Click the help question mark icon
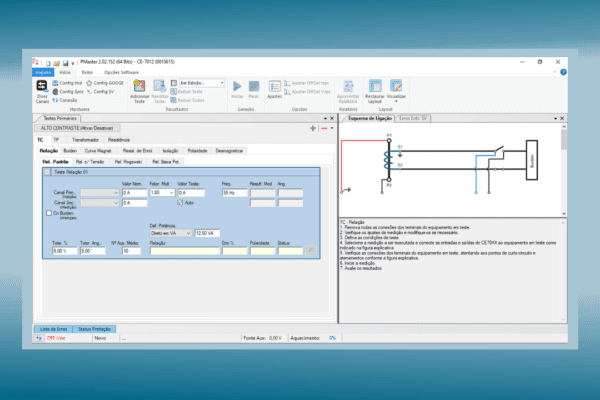The width and height of the screenshot is (600, 400). (x=563, y=72)
